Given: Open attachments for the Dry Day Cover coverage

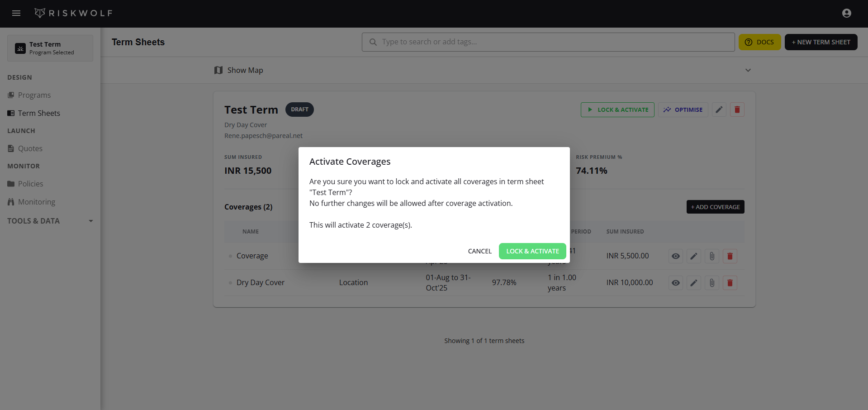Looking at the screenshot, I should click(x=711, y=282).
